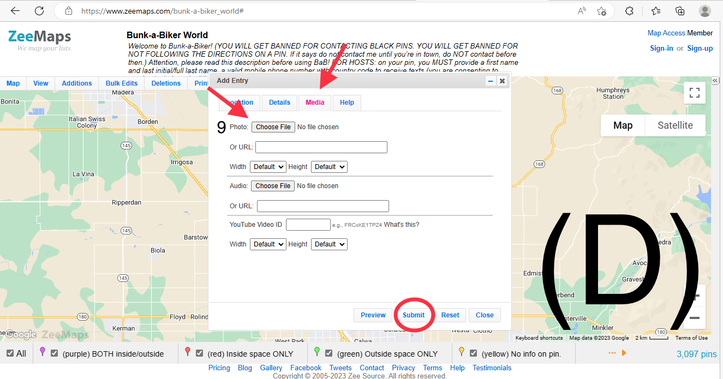Viewport: 723px width, 379px height.
Task: Click the 3,097 pins count
Action: coord(696,354)
